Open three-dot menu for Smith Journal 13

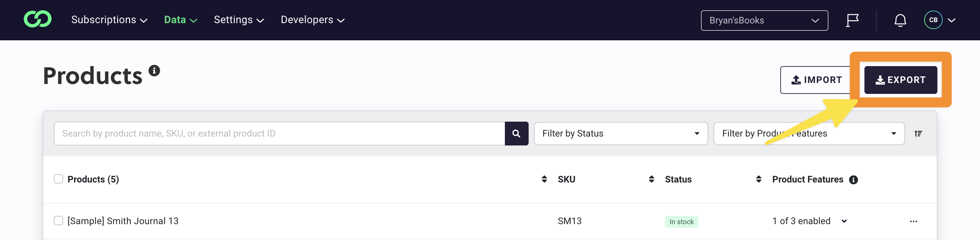(913, 221)
